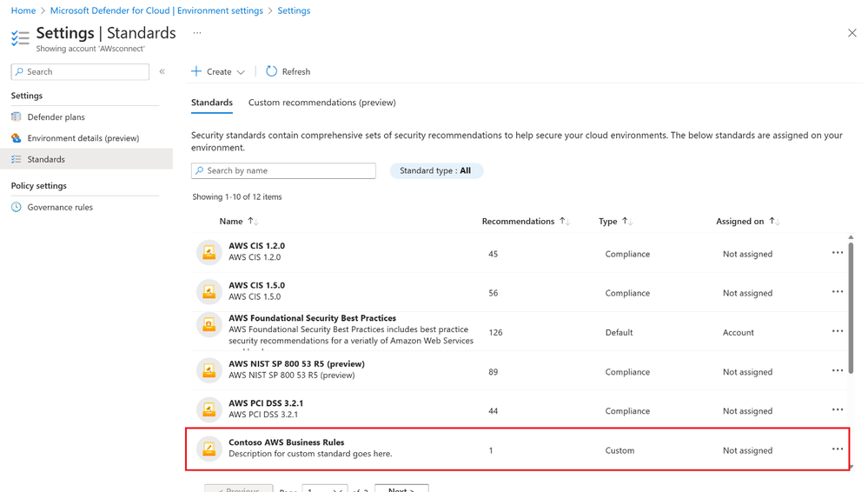The width and height of the screenshot is (868, 492).
Task: Click the Refresh button label
Action: tap(296, 71)
